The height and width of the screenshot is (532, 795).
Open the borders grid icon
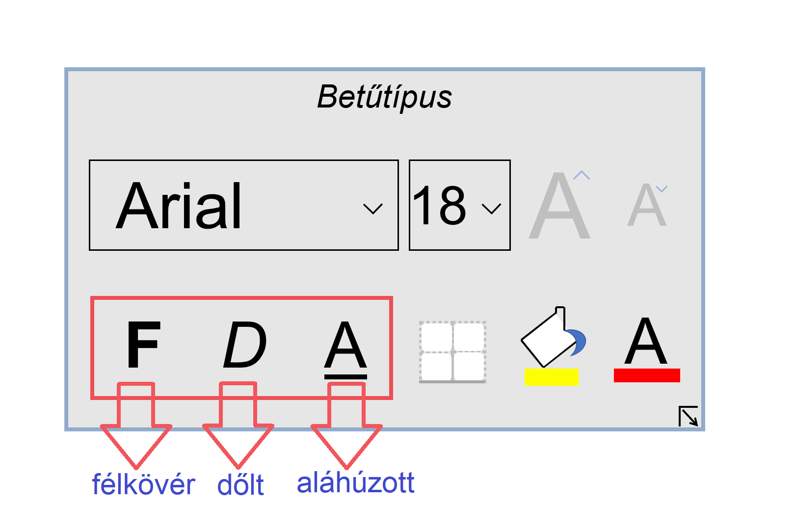point(452,352)
